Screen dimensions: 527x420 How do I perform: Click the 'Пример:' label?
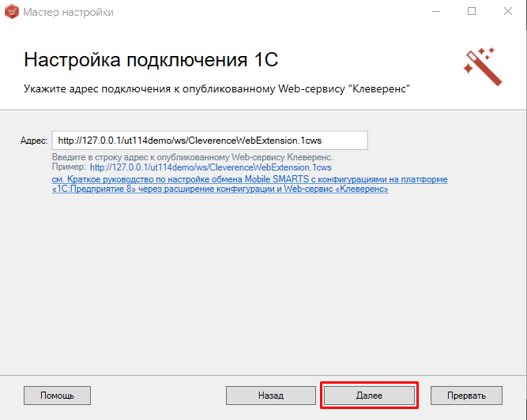pos(69,167)
